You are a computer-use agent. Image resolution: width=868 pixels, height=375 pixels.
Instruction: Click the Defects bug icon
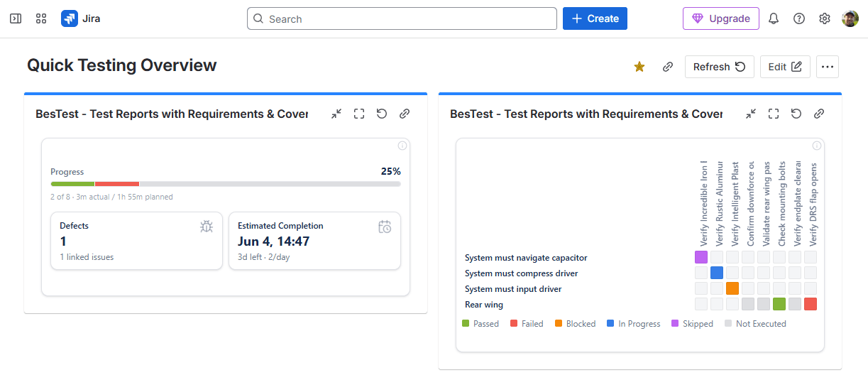207,227
